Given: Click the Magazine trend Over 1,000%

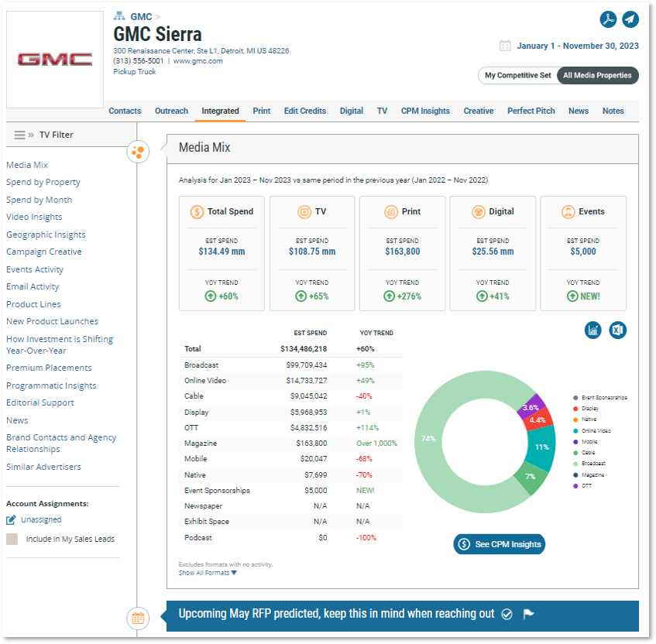Looking at the screenshot, I should [376, 444].
